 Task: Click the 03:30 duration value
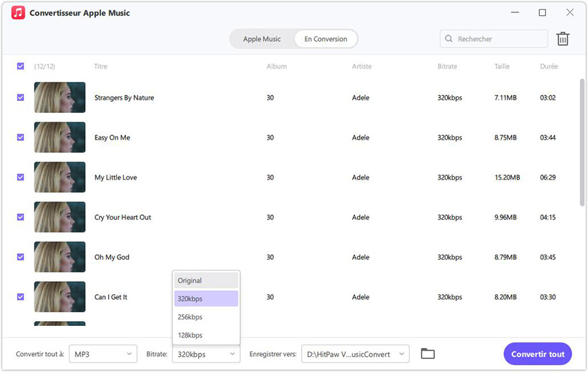548,297
